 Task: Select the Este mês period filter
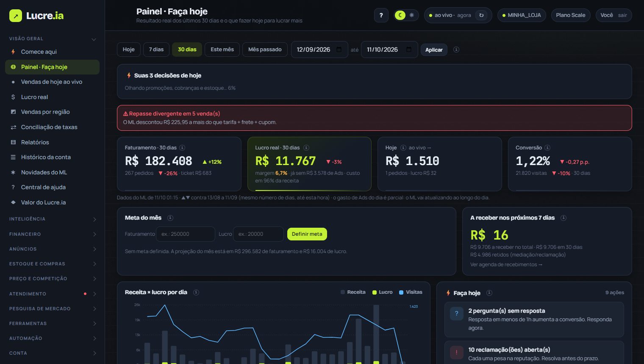[x=222, y=50]
